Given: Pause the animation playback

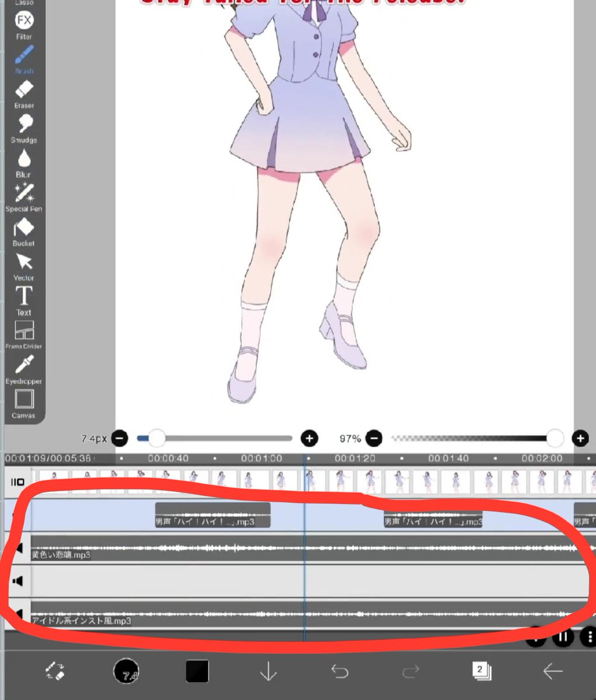Looking at the screenshot, I should point(563,637).
